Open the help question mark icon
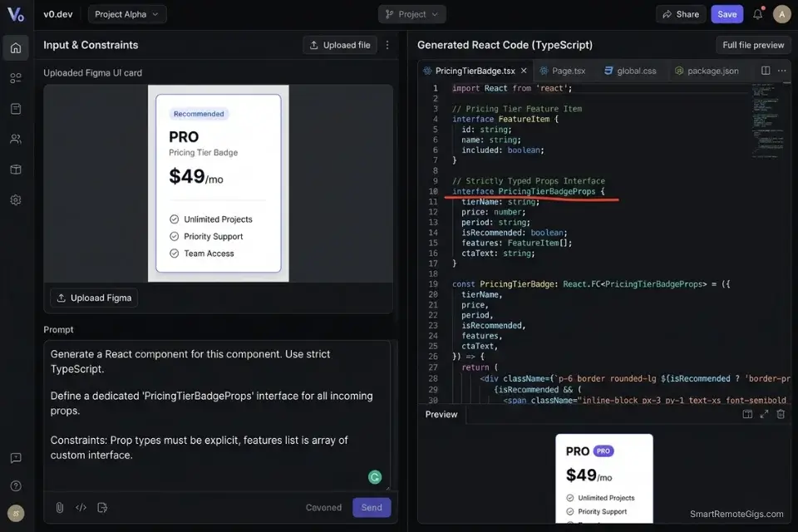The height and width of the screenshot is (532, 798). click(x=16, y=485)
